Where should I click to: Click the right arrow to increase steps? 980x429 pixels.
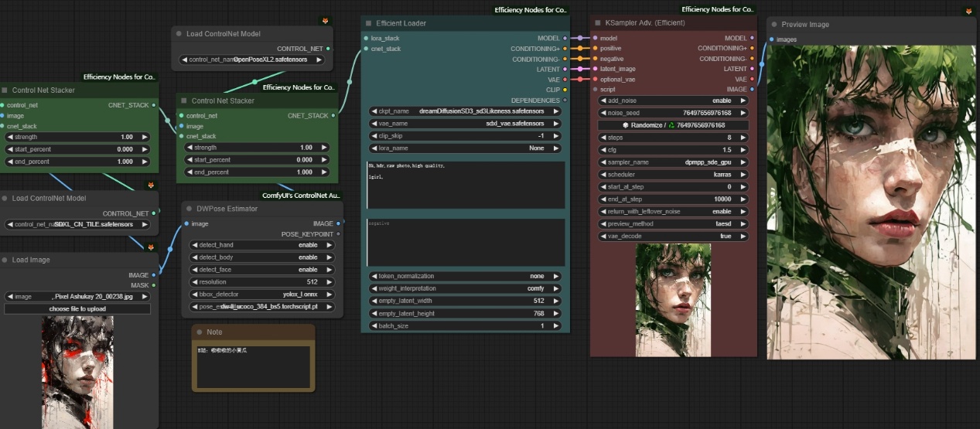pyautogui.click(x=743, y=138)
